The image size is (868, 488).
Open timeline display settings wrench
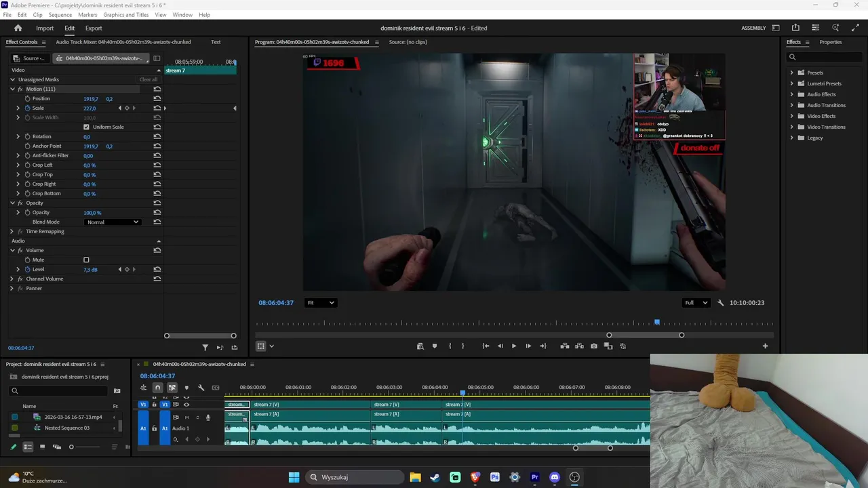[x=201, y=388]
